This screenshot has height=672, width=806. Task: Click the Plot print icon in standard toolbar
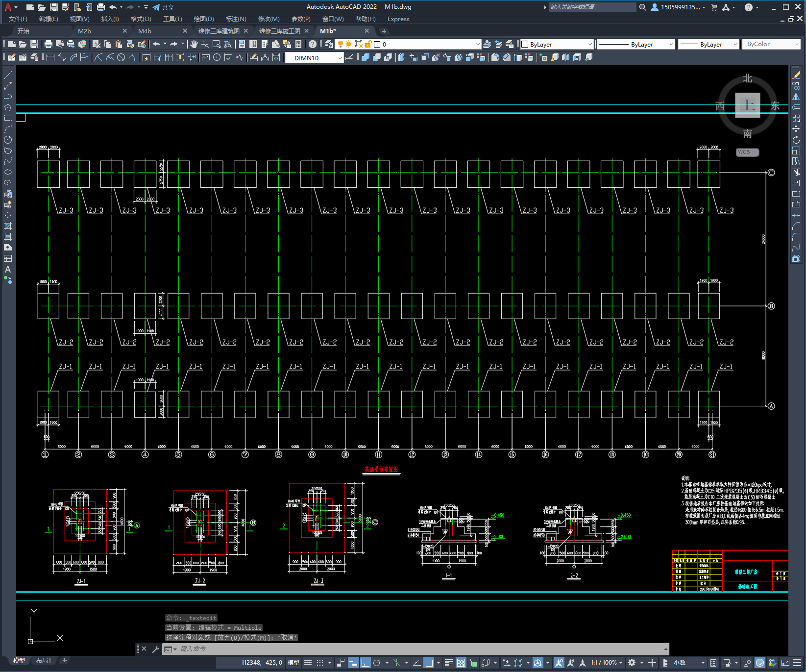pos(48,44)
